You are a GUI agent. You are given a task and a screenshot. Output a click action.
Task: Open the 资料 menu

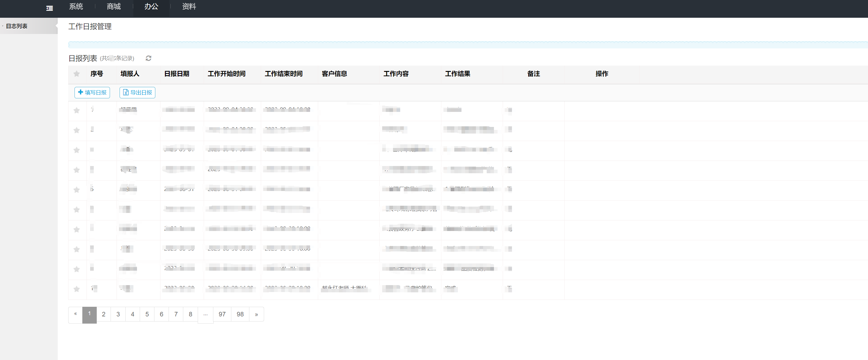tap(189, 6)
